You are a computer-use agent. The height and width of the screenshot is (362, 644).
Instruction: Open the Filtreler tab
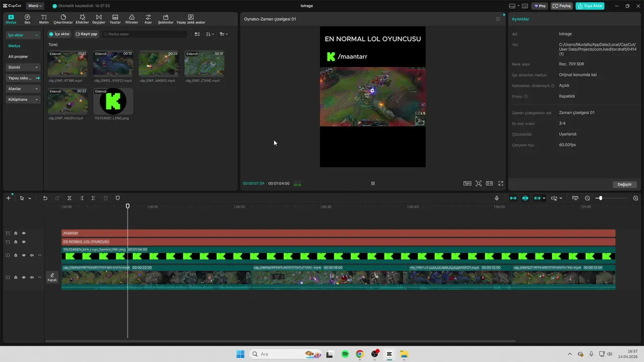[131, 19]
